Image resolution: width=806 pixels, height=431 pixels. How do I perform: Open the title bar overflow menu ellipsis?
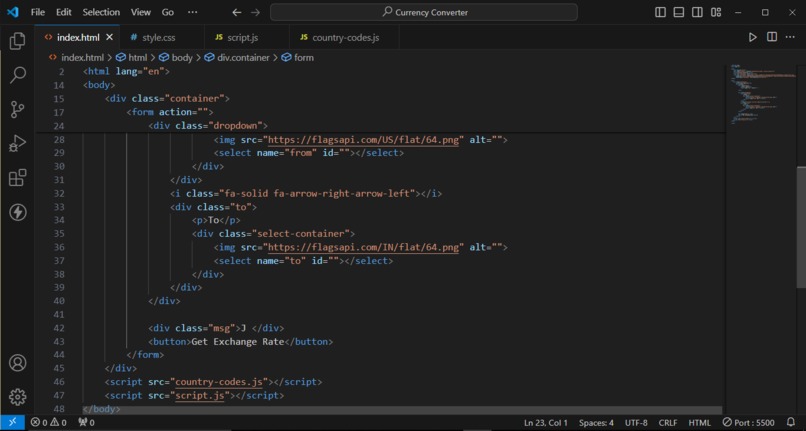(x=192, y=12)
